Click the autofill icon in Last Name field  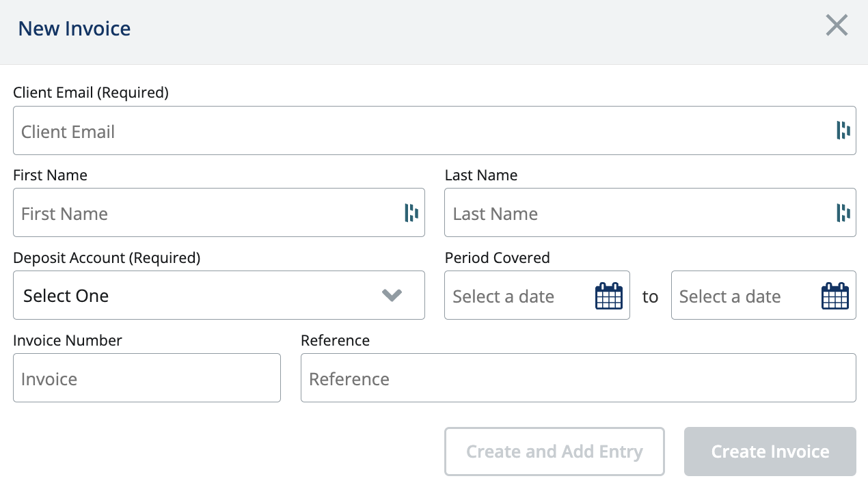843,212
